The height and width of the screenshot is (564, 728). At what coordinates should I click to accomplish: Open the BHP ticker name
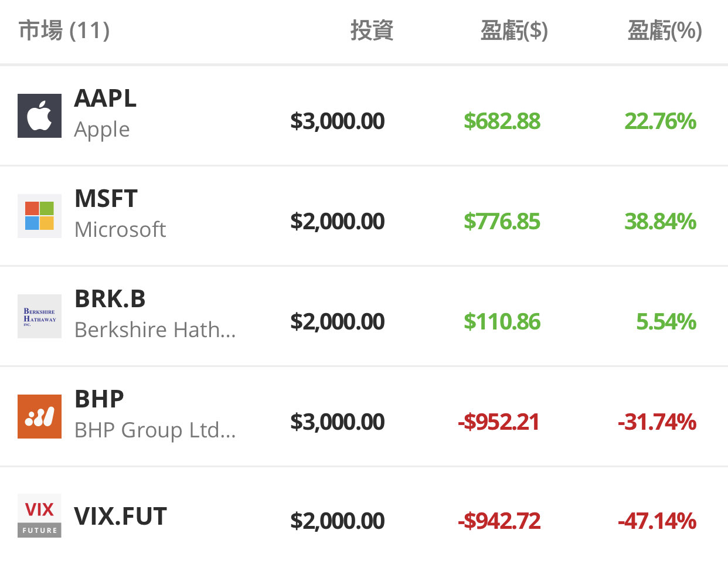[99, 399]
